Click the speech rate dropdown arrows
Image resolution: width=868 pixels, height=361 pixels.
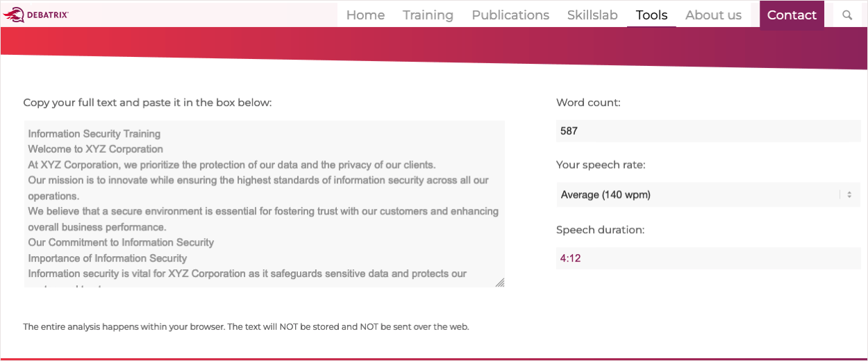pyautogui.click(x=849, y=195)
